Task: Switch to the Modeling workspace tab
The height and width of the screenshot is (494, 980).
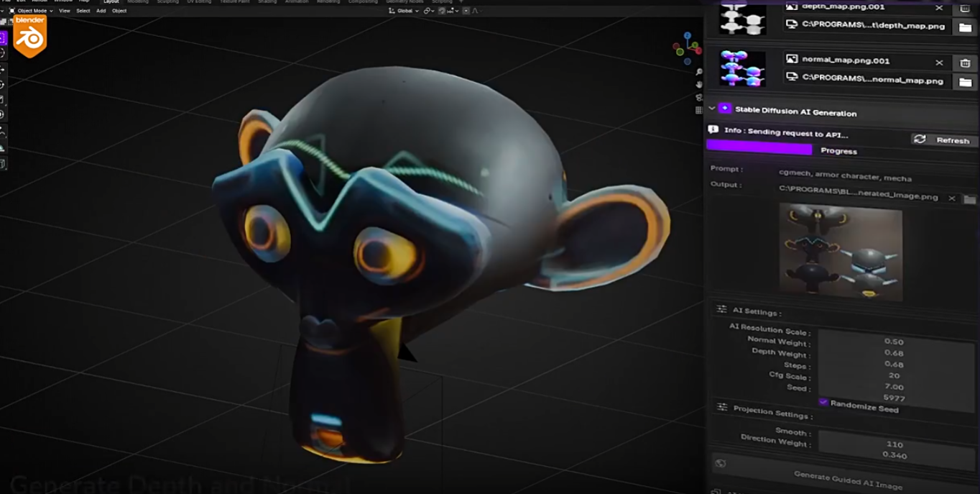Action: pos(138,1)
